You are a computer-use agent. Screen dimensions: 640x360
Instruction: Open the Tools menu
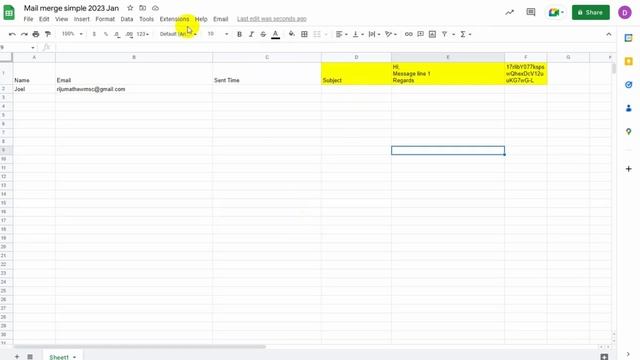[x=146, y=19]
